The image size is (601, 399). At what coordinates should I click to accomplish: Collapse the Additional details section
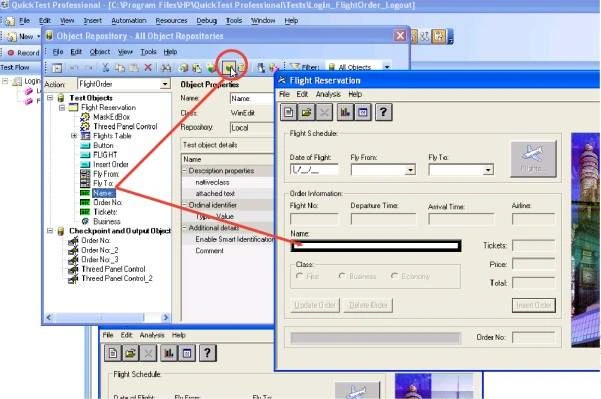(x=184, y=228)
